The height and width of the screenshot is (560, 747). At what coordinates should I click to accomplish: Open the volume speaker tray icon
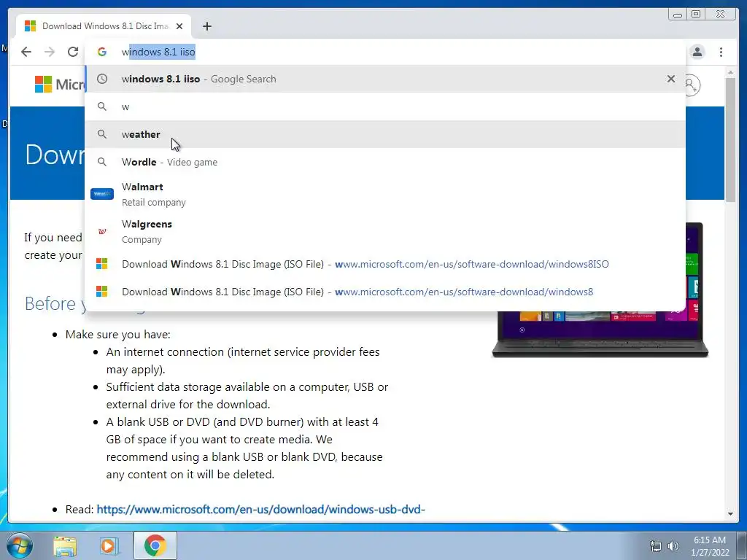tap(673, 547)
